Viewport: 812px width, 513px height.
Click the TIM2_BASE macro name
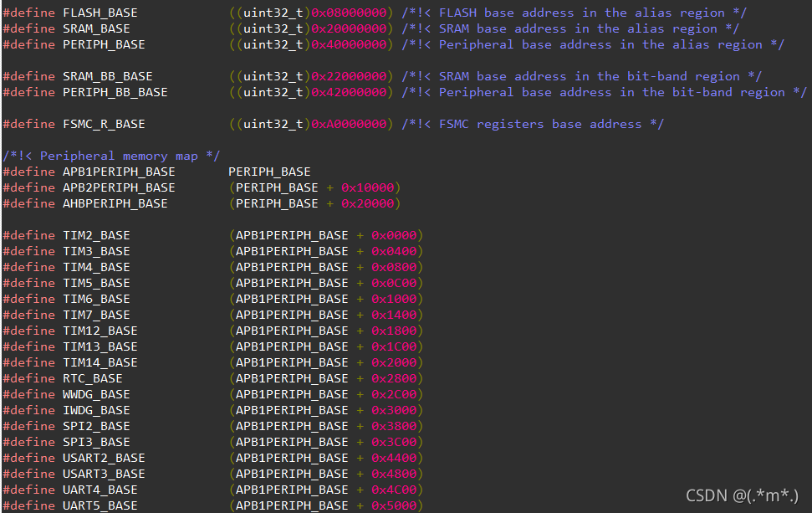[96, 236]
